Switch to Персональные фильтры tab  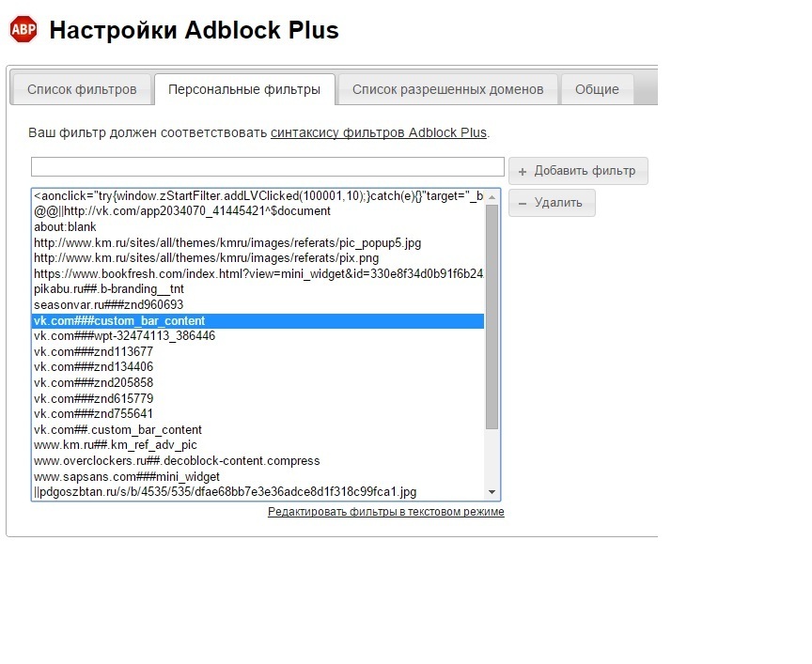244,89
